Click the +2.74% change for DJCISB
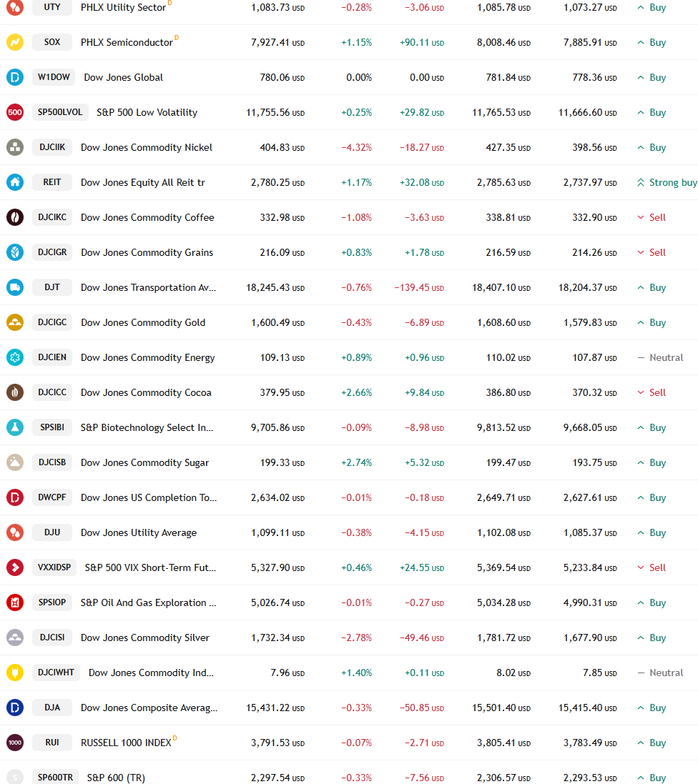 [x=356, y=462]
